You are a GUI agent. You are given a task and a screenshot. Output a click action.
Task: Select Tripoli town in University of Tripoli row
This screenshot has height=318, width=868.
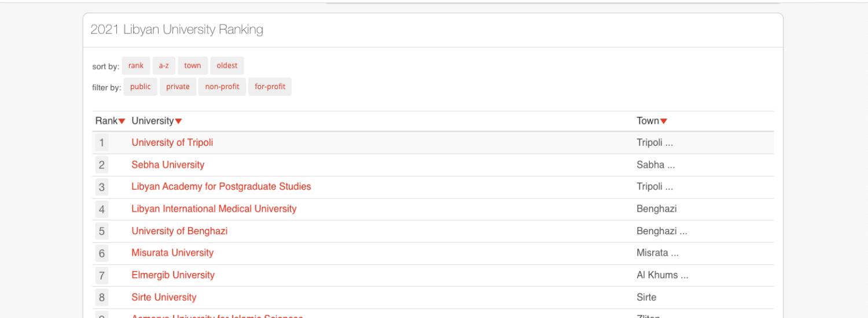tap(656, 143)
